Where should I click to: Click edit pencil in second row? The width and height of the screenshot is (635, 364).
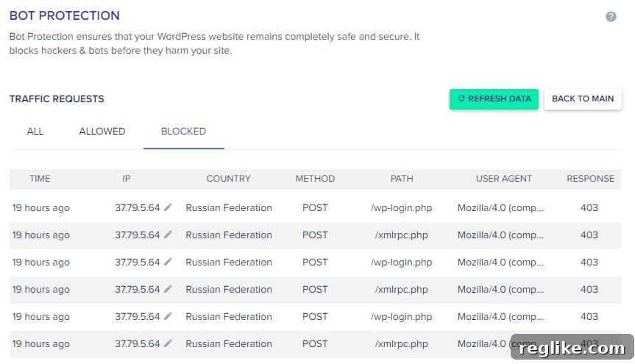168,235
